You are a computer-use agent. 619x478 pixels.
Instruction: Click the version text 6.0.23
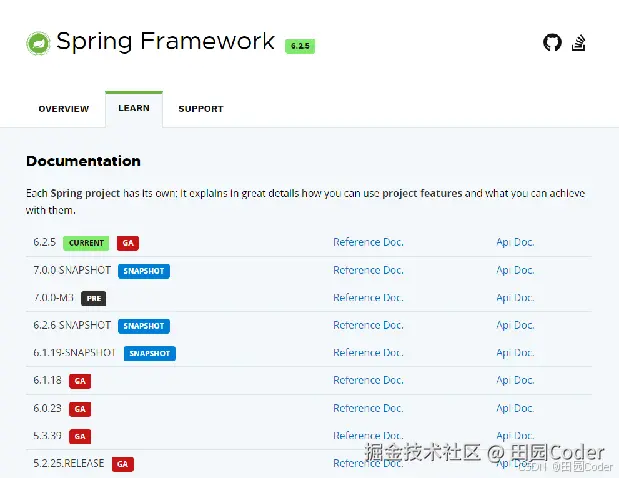(x=47, y=408)
